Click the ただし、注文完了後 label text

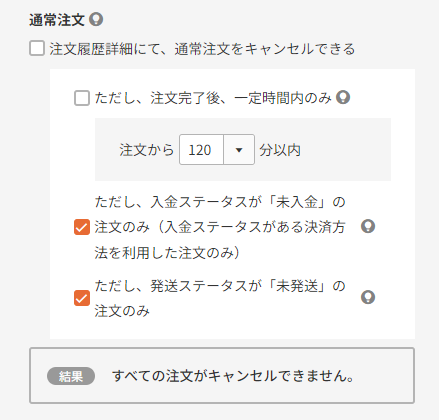pyautogui.click(x=157, y=98)
